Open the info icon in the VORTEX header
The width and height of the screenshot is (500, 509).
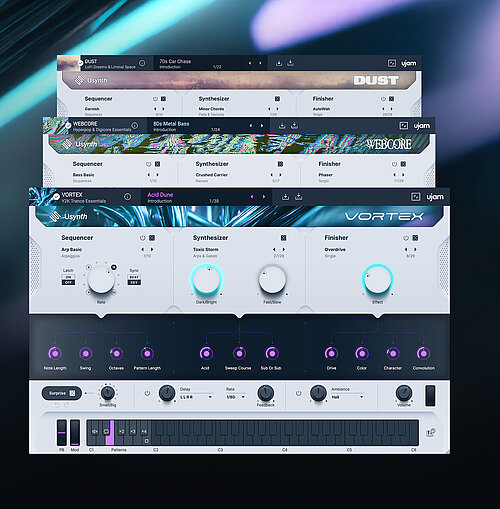coord(127,197)
